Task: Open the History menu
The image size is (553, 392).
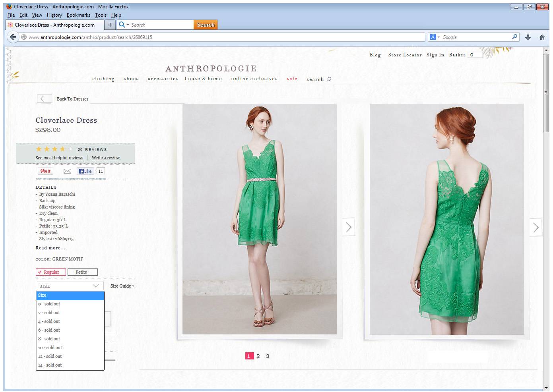Action: 54,15
